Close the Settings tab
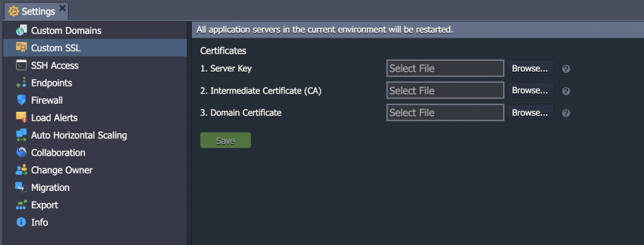644x245 pixels. click(x=62, y=8)
